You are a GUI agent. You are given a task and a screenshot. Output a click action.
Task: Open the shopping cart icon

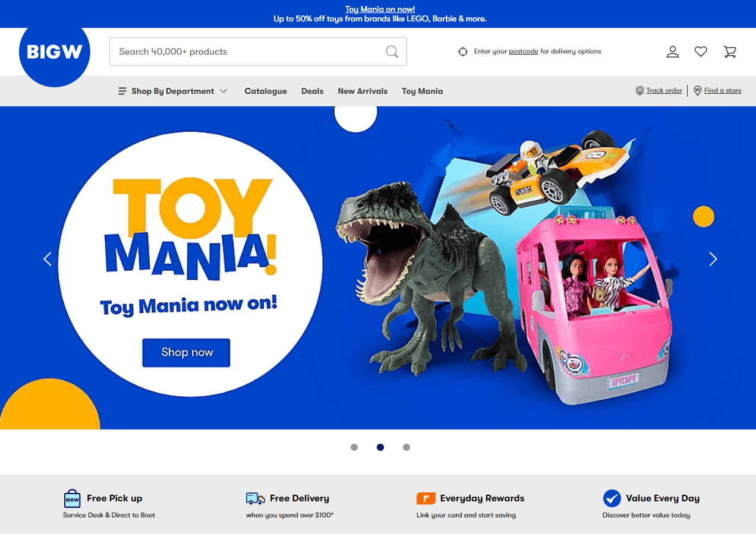pos(730,52)
